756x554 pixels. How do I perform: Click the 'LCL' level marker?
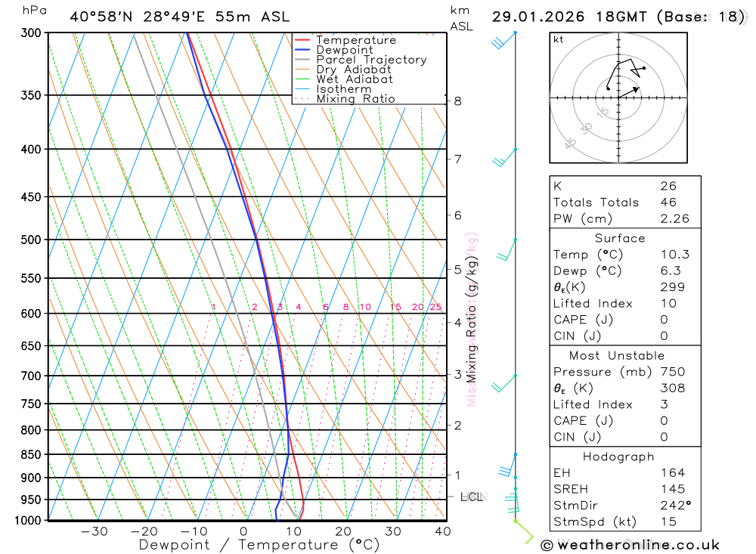[x=472, y=497]
